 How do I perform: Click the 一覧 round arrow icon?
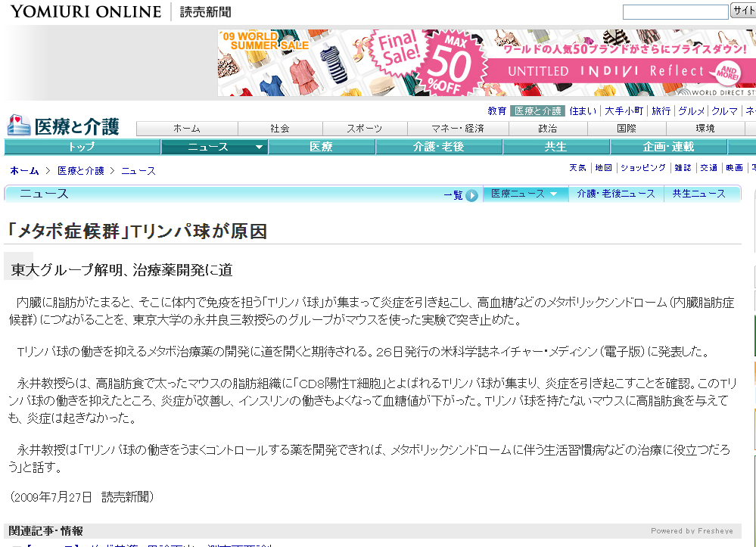click(471, 195)
